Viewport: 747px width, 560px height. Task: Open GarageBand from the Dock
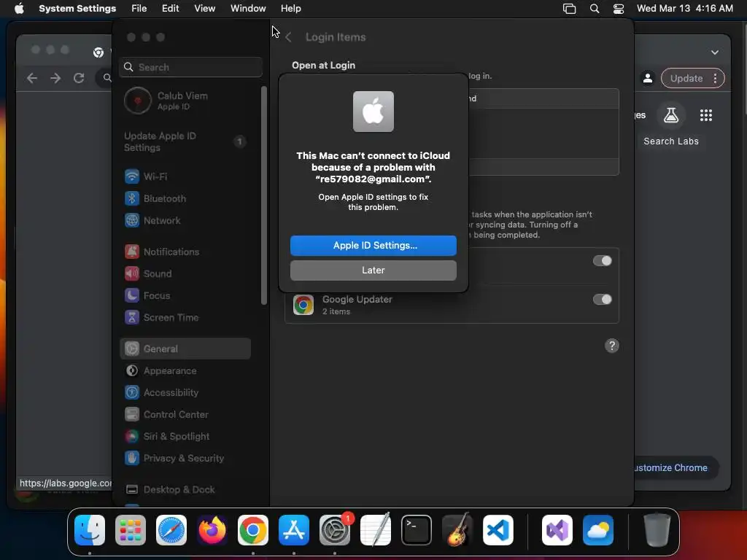tap(457, 530)
